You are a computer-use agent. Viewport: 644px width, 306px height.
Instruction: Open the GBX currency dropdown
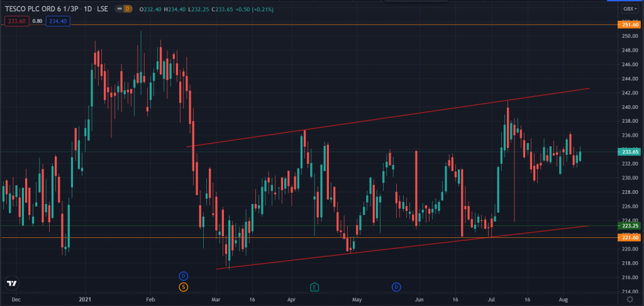[631, 9]
